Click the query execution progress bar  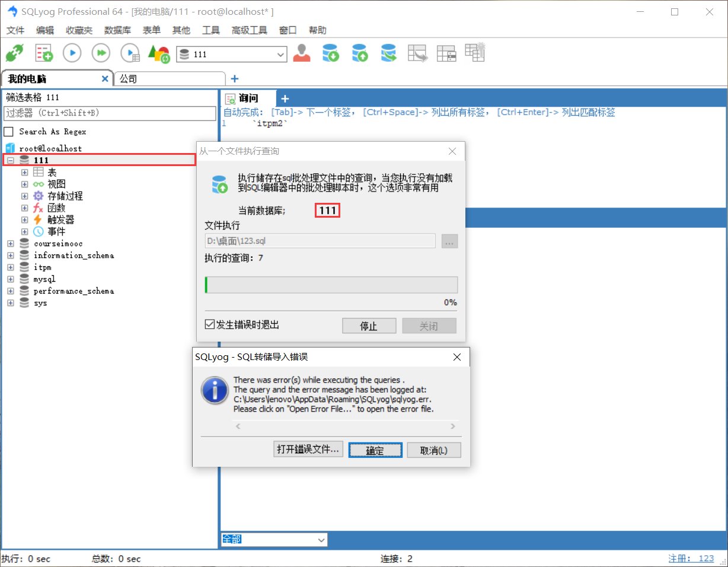click(x=331, y=285)
